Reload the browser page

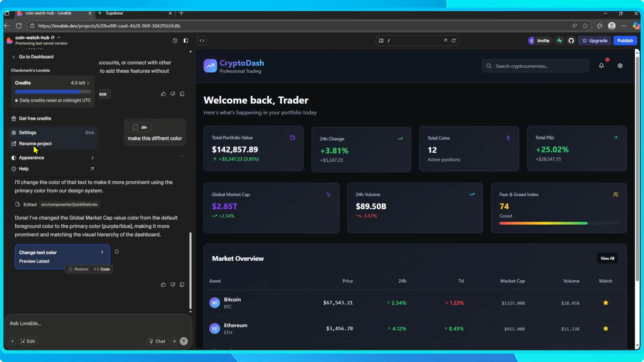[x=19, y=26]
